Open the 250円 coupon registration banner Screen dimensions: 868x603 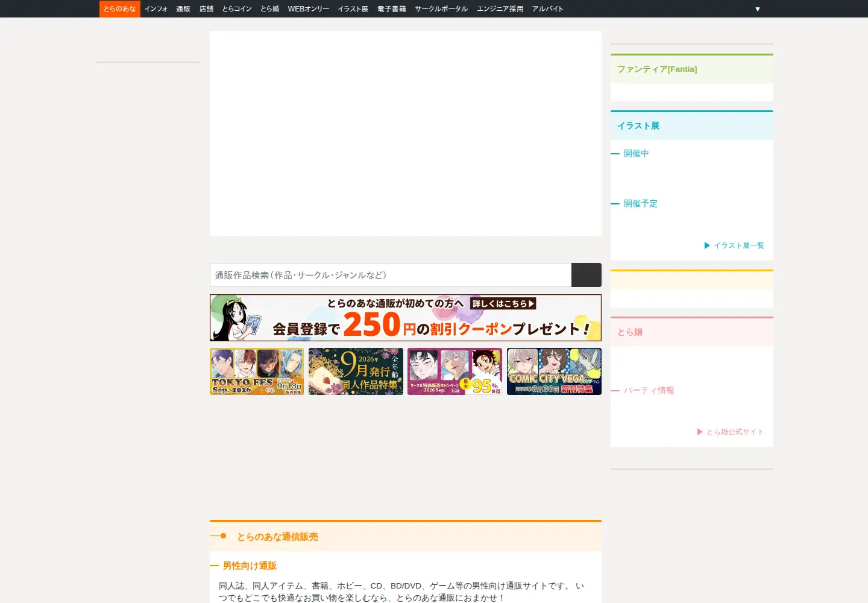[x=406, y=318]
